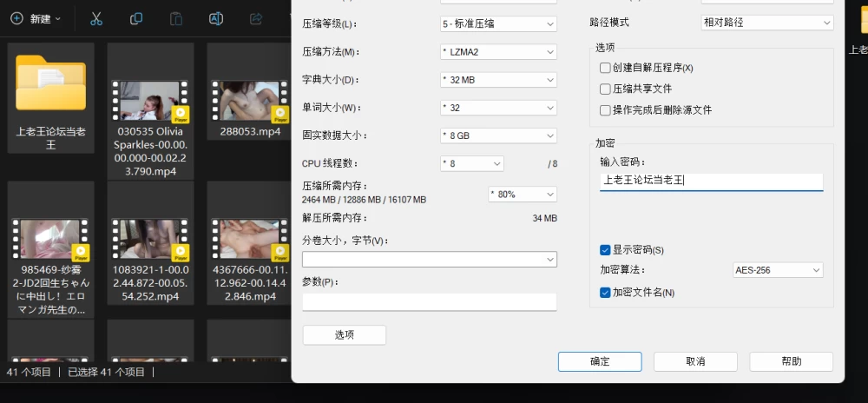
Task: Uncheck 显示密码 checkbox
Action: pos(605,250)
